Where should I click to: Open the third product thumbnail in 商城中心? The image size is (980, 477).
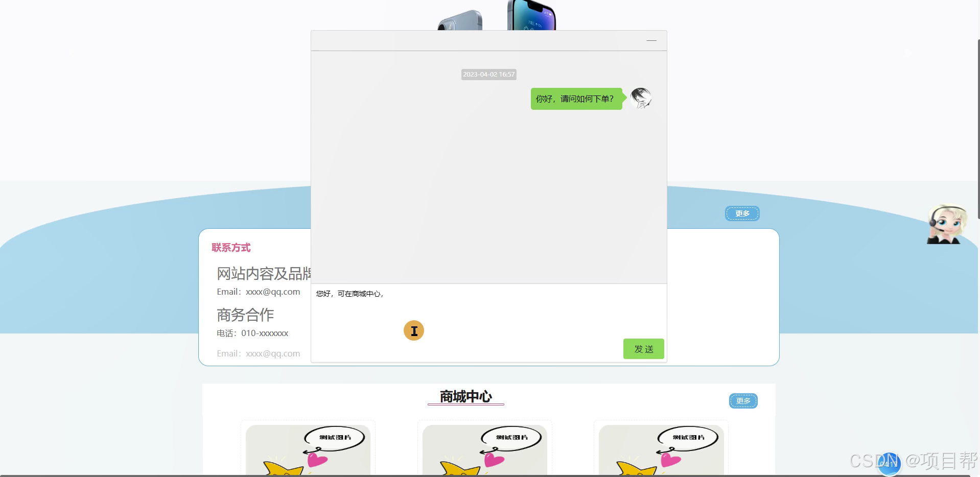click(661, 449)
